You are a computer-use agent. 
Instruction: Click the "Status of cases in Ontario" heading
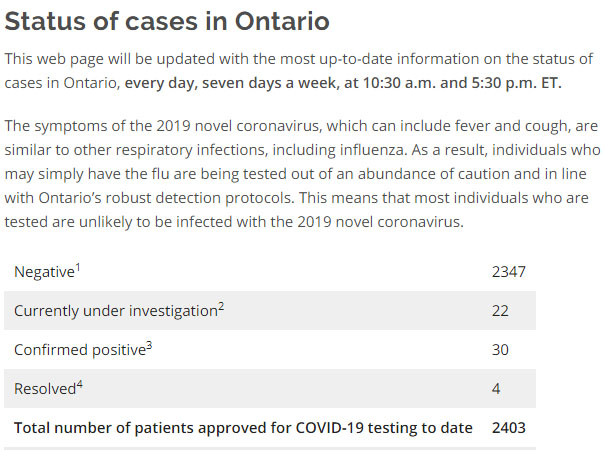[x=167, y=21]
